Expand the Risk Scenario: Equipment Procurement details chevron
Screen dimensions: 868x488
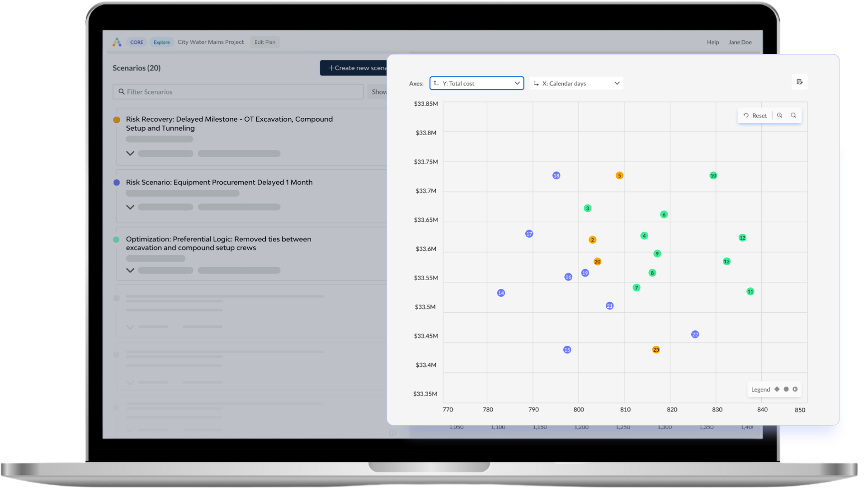tap(130, 207)
